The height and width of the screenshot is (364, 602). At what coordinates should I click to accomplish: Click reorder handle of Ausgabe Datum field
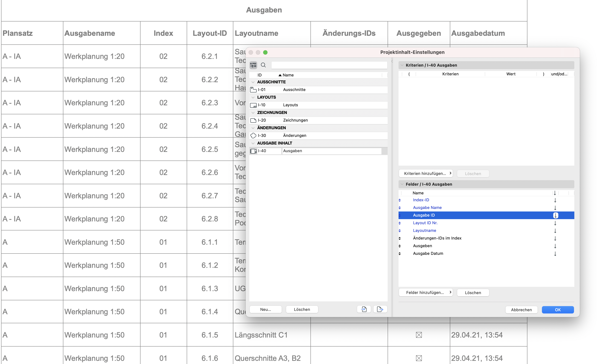coord(400,254)
